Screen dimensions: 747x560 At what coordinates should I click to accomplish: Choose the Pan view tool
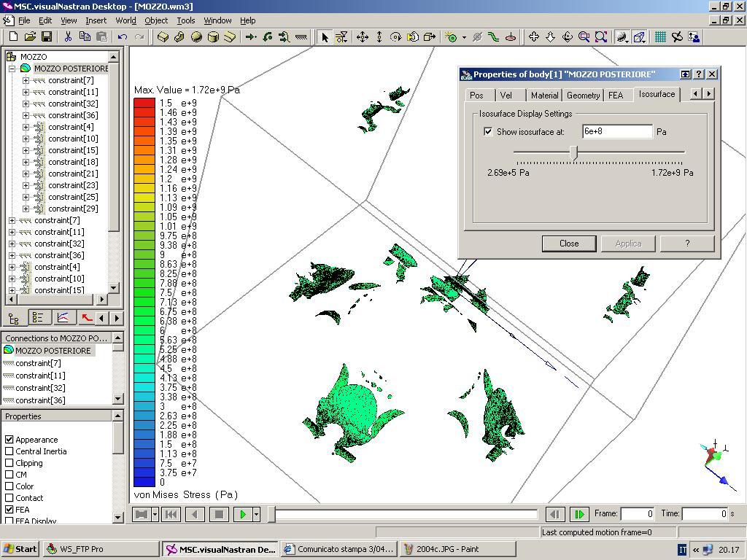click(x=533, y=36)
